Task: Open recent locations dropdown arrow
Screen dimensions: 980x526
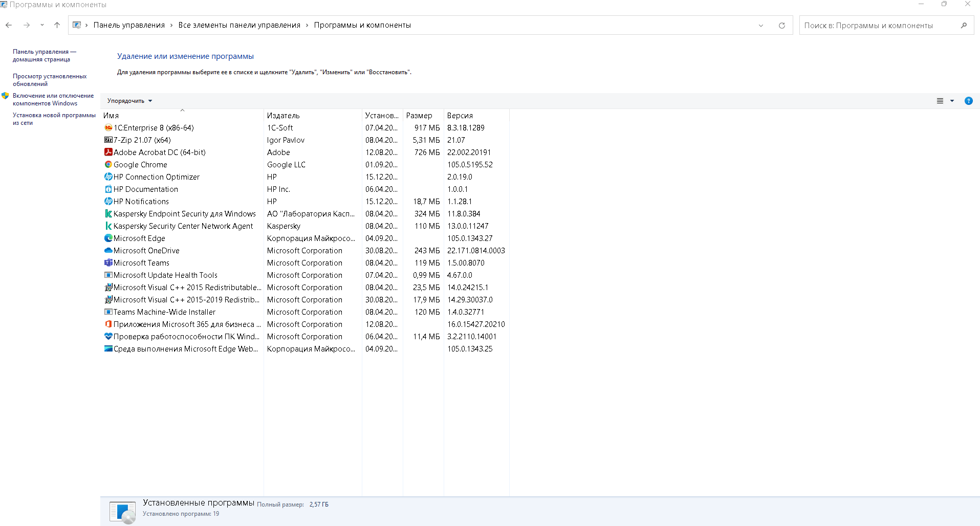Action: point(42,25)
